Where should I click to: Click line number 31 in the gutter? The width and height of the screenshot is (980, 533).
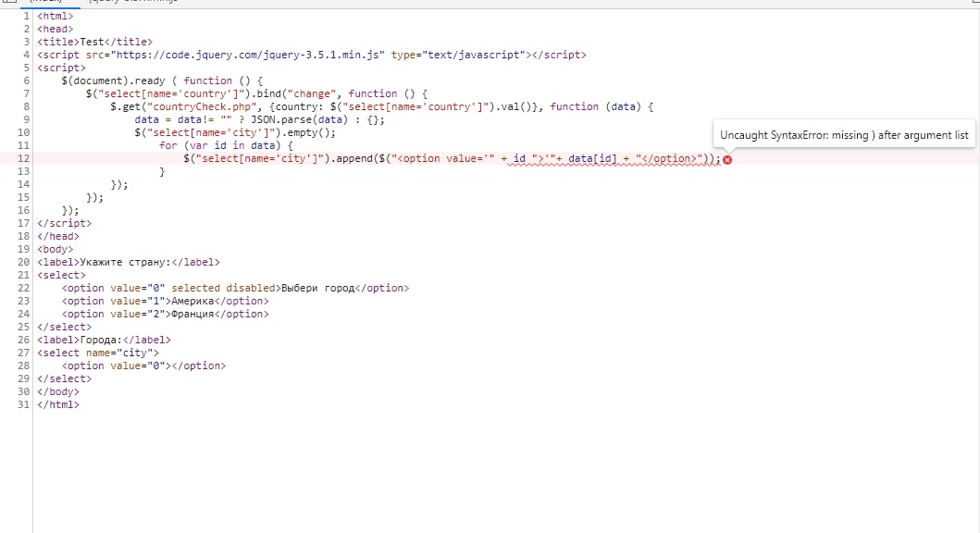23,404
